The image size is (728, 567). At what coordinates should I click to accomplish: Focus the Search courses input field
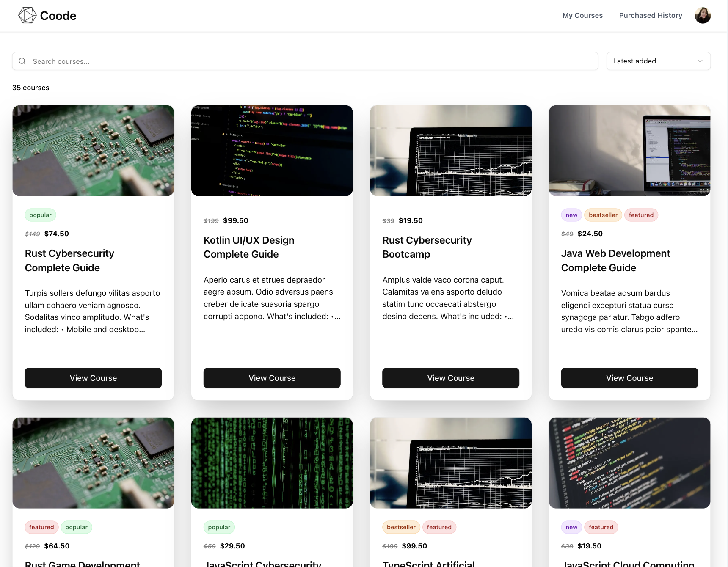tap(313, 61)
